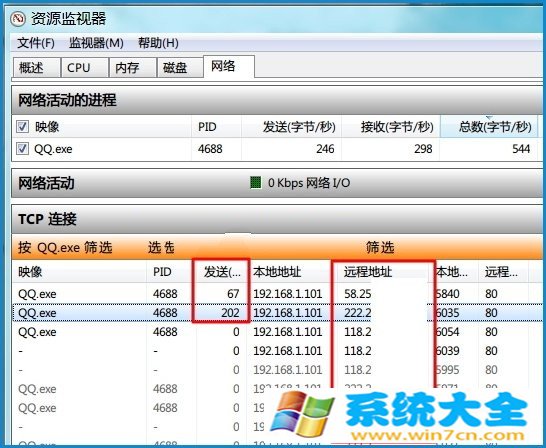This screenshot has width=546, height=448.
Task: Select the TCP row sending 202 bytes
Action: [277, 313]
